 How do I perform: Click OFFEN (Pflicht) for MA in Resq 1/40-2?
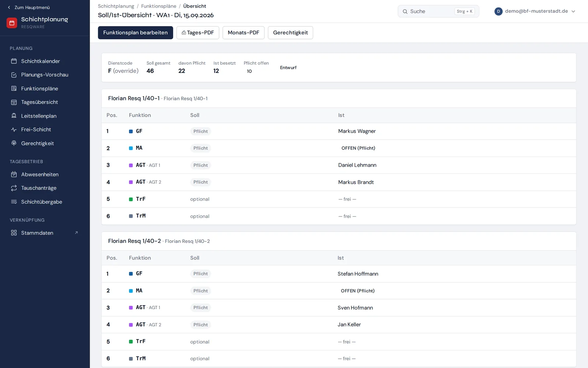coord(358,291)
